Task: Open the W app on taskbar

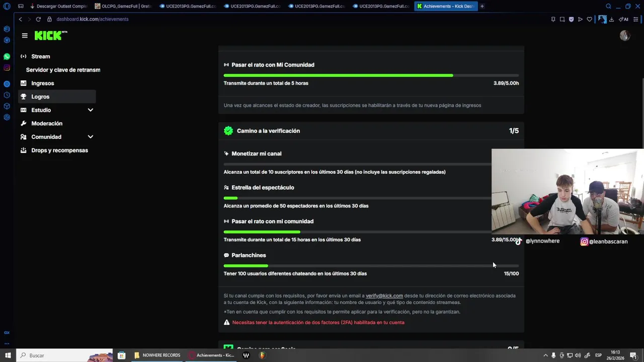Action: 246,355
